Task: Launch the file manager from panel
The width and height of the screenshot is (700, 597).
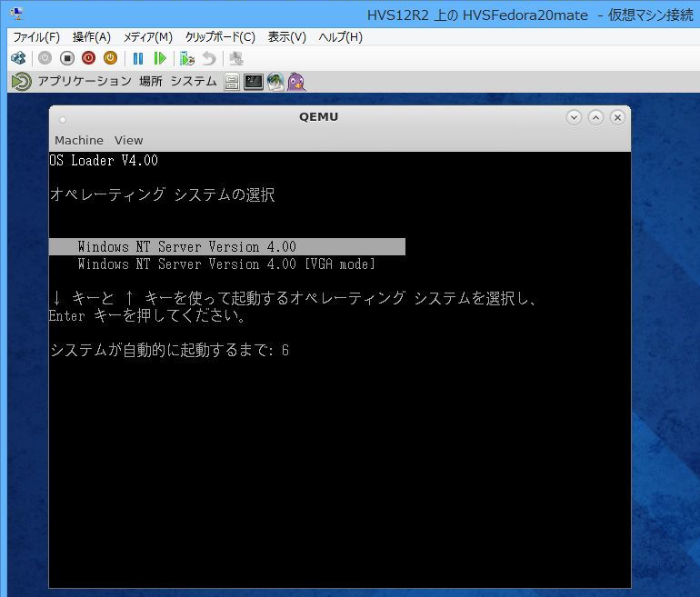Action: click(232, 82)
